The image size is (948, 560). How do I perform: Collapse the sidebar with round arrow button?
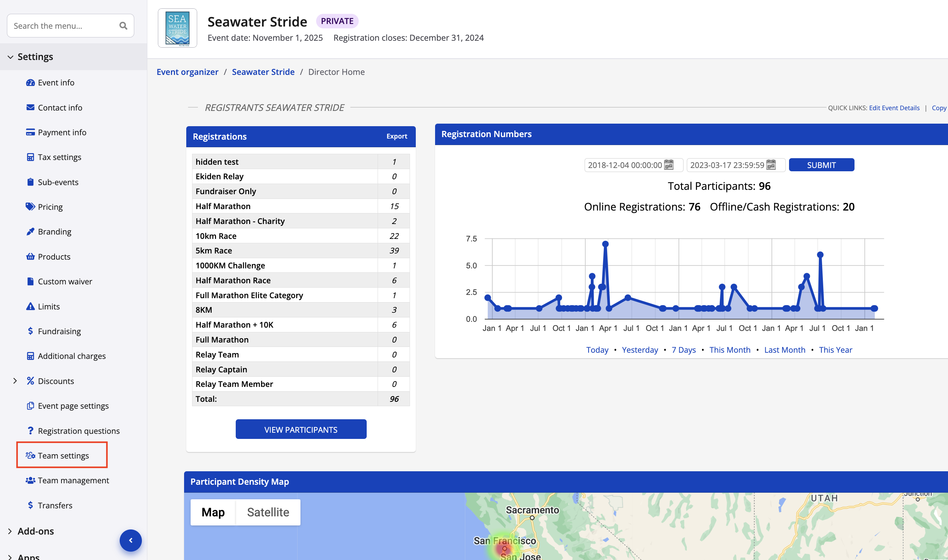click(x=131, y=540)
